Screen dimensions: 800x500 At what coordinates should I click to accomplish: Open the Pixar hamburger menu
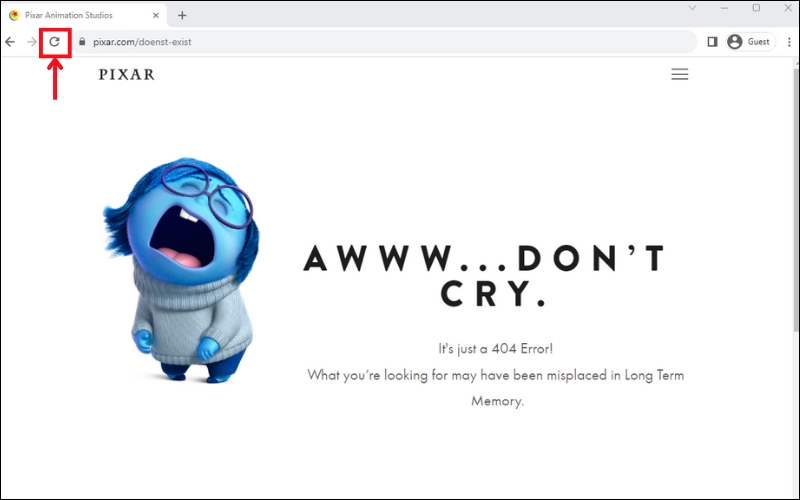tap(679, 74)
